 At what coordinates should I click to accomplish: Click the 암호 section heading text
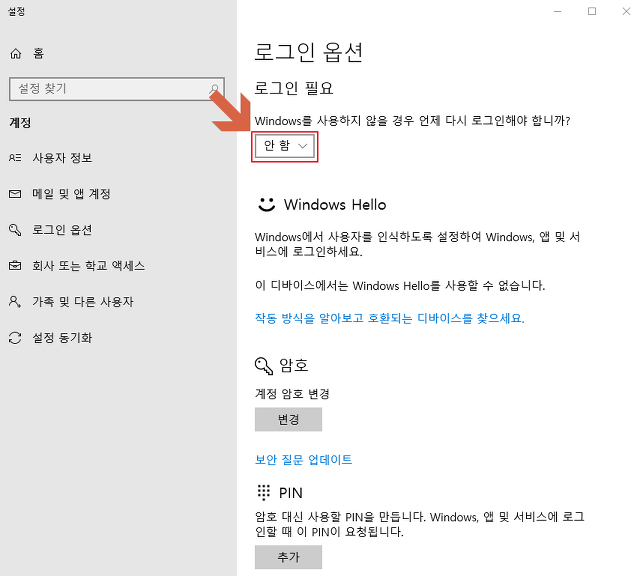click(293, 365)
